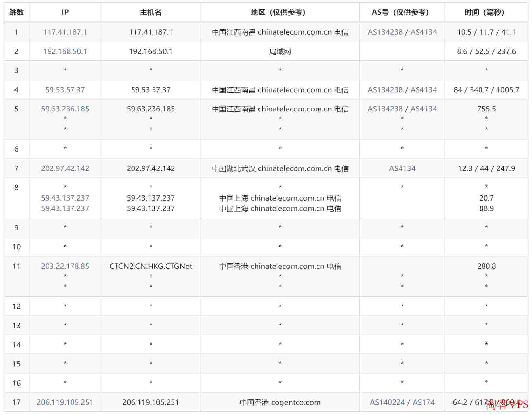This screenshot has height=415, width=532.
Task: Click AS134238 link in hop 1 row
Action: click(385, 32)
